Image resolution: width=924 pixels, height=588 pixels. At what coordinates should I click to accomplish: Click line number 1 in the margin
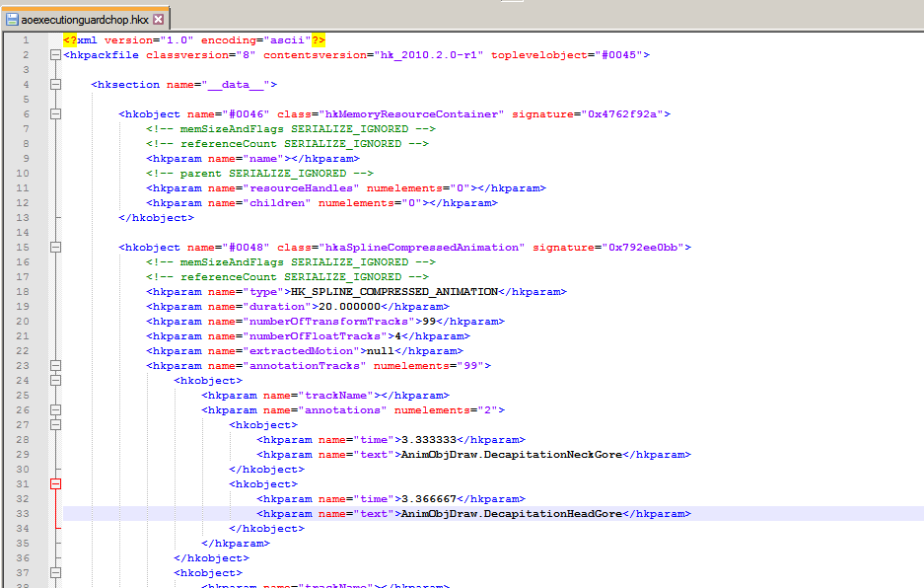26,40
